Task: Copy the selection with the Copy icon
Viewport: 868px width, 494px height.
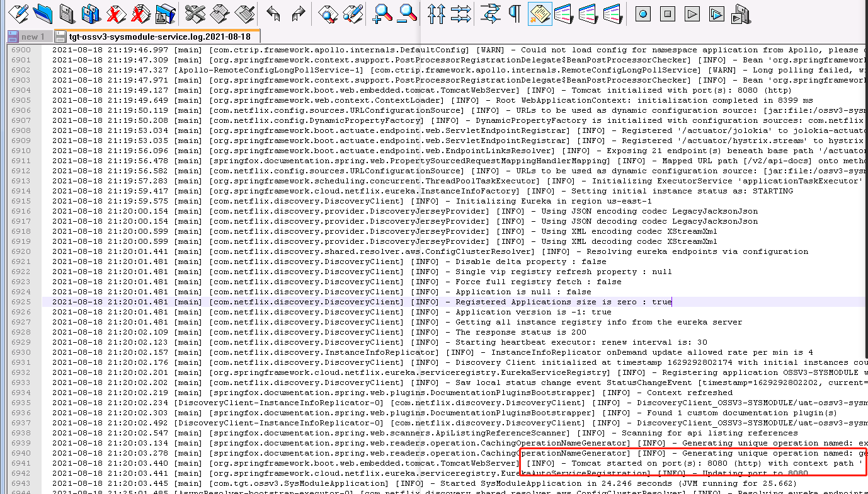Action: (x=220, y=13)
